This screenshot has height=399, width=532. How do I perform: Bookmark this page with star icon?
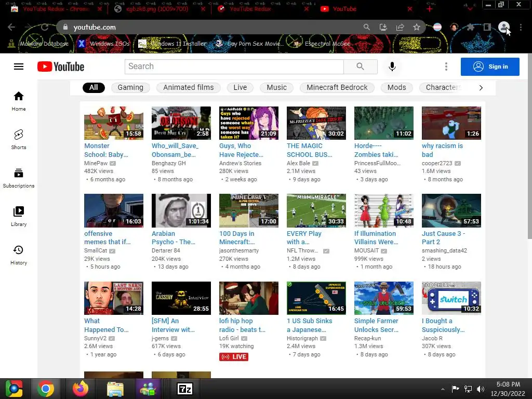click(x=417, y=27)
